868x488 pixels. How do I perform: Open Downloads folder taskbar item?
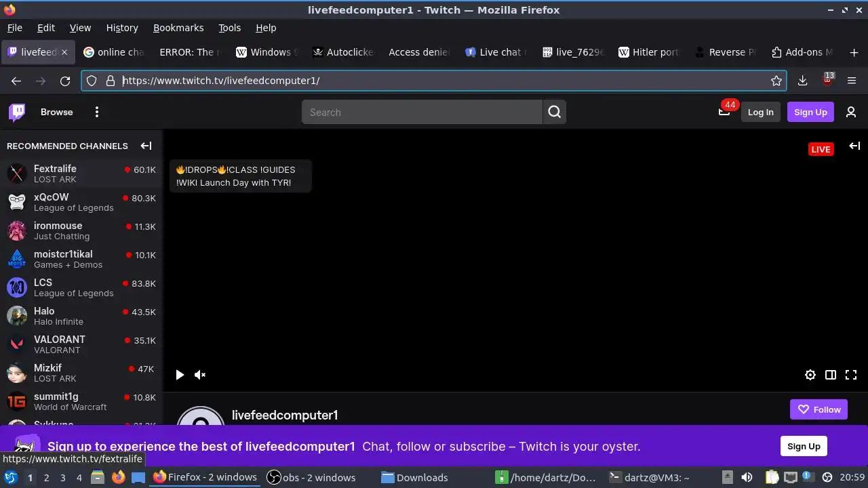pos(414,478)
